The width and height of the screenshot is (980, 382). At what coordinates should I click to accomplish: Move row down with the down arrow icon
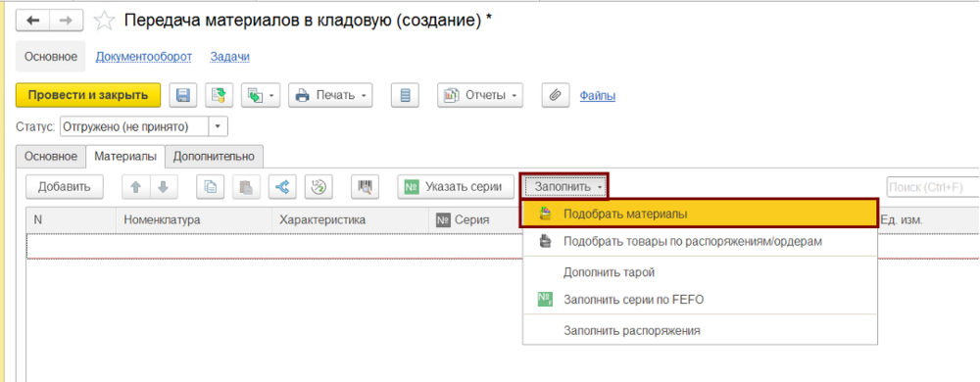[164, 187]
